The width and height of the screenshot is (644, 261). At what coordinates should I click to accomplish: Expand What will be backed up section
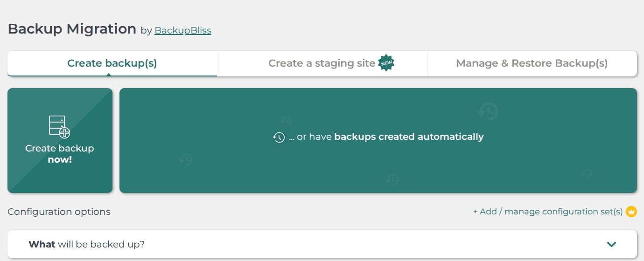point(322,244)
